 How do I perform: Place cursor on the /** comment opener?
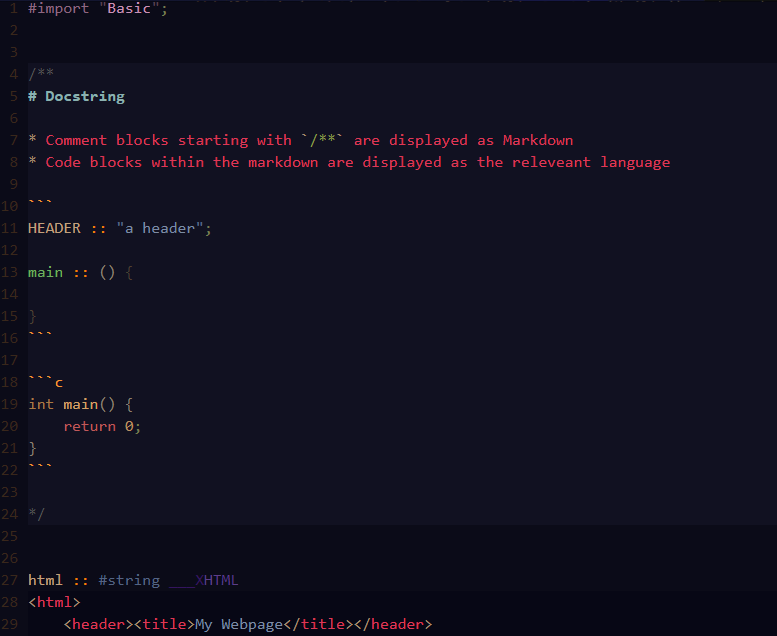(41, 74)
